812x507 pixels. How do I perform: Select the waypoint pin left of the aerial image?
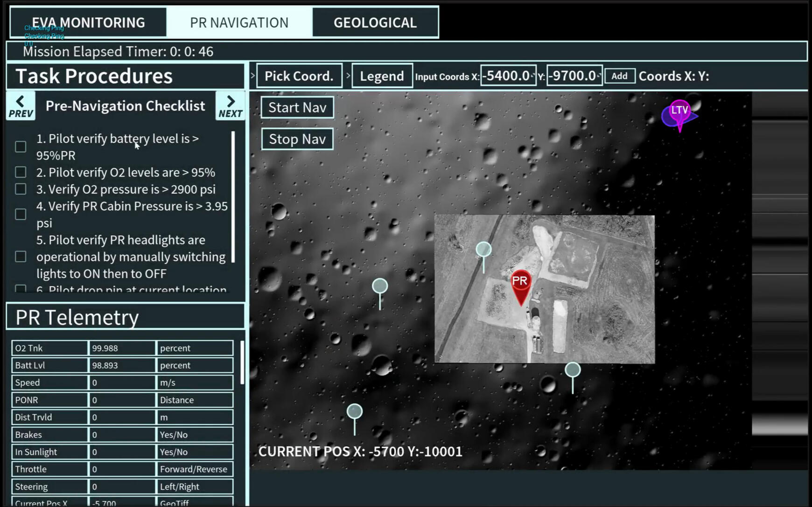(x=380, y=287)
